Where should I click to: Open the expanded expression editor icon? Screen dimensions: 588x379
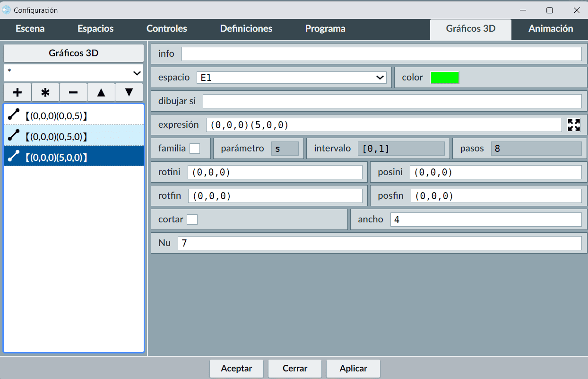coord(574,125)
